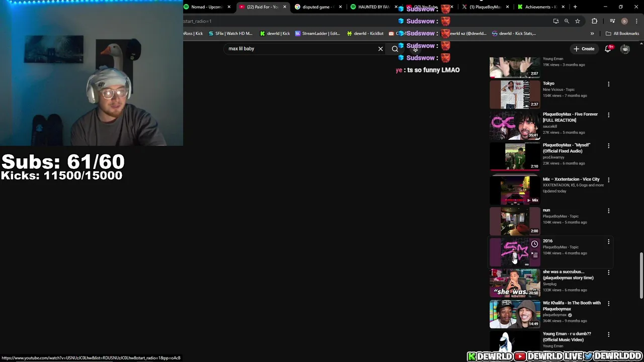Image resolution: width=644 pixels, height=362 pixels.
Task: Click title 'Wiz Khalifa - In The Booth with Plaqueboymax'
Action: point(572,306)
